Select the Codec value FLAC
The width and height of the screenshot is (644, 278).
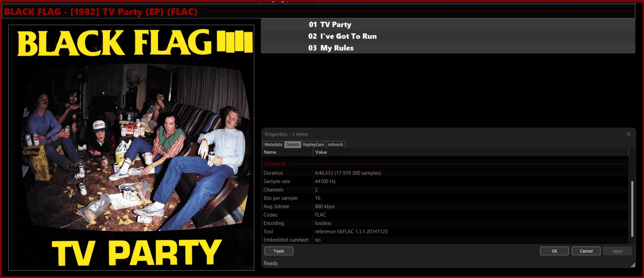(320, 215)
